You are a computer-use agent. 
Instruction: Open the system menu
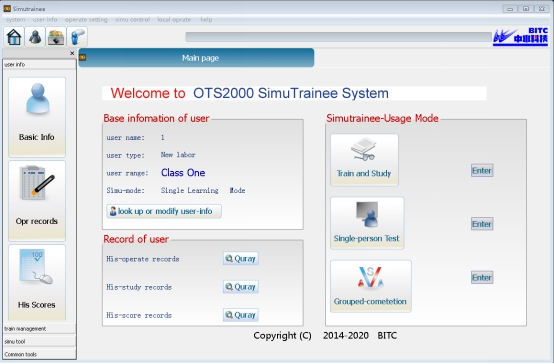(16, 20)
